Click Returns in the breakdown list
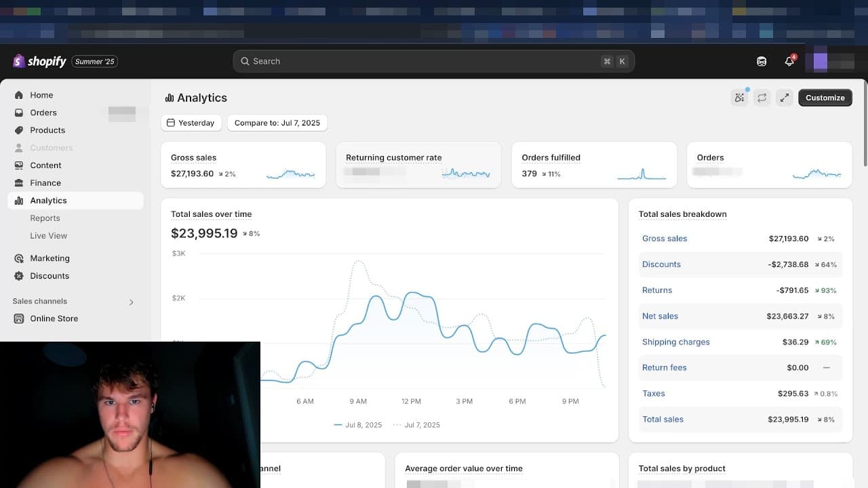Screen dimensions: 868x488 657,290
